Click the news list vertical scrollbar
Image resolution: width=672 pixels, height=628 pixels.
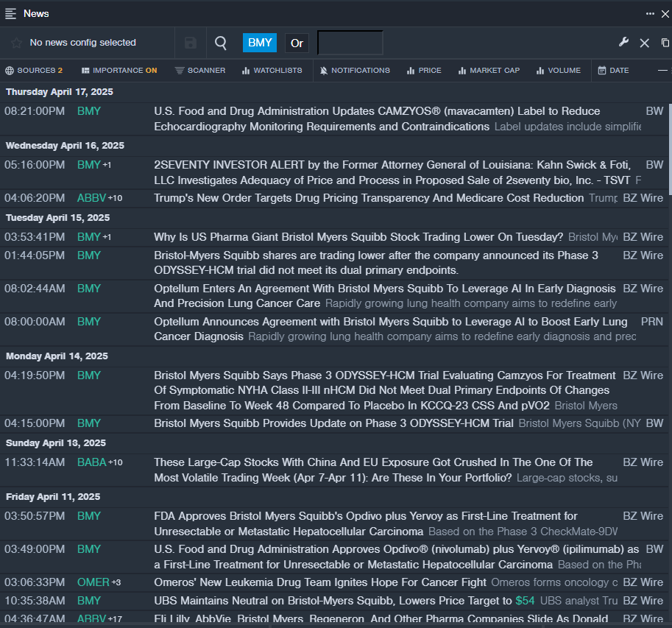click(x=669, y=147)
